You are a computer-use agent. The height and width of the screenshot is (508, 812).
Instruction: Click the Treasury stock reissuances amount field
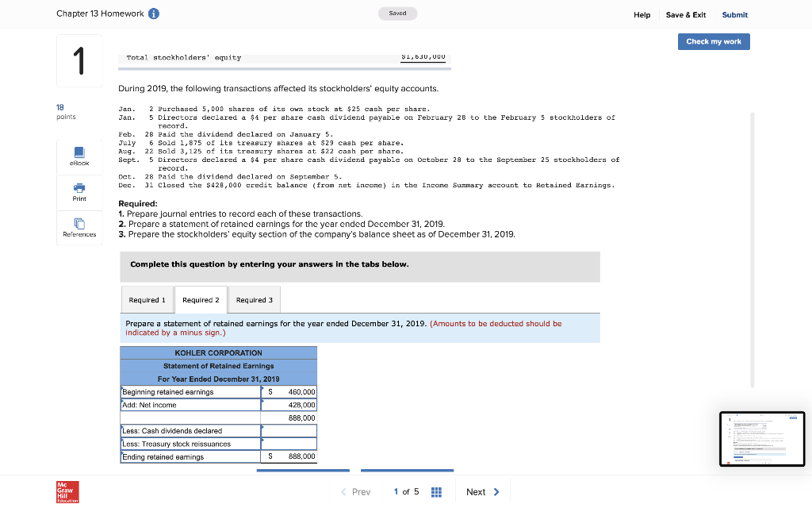pyautogui.click(x=289, y=444)
